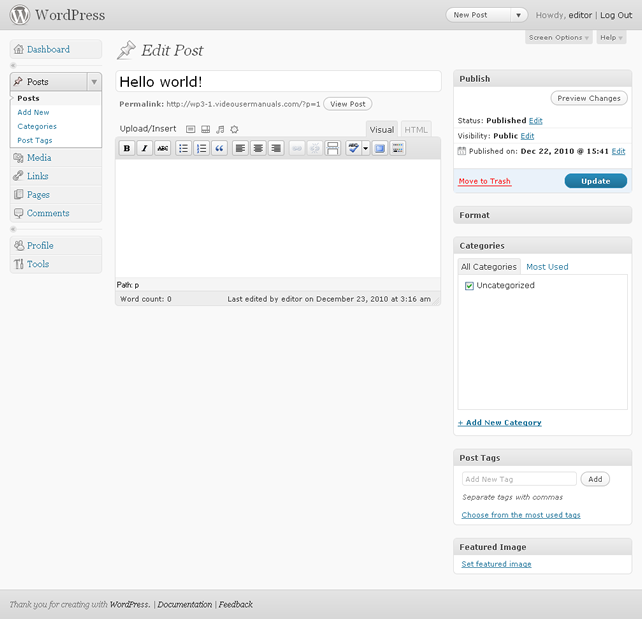Collapse the Post Tags panel header
The image size is (642, 619).
[543, 458]
